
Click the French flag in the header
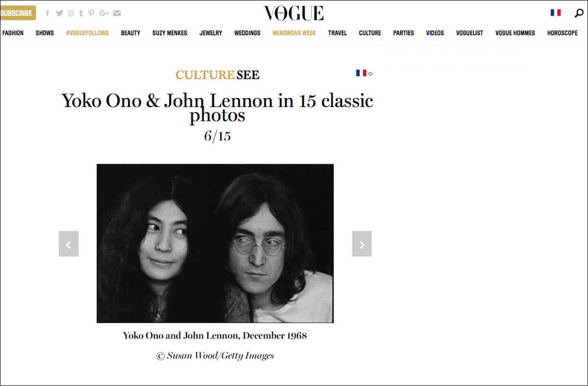coord(556,13)
